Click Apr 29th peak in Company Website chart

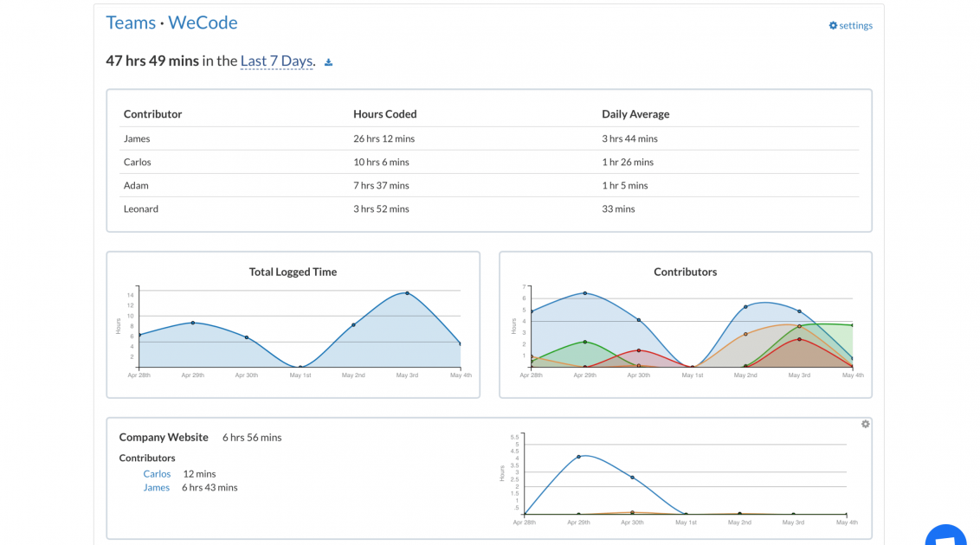tap(578, 456)
